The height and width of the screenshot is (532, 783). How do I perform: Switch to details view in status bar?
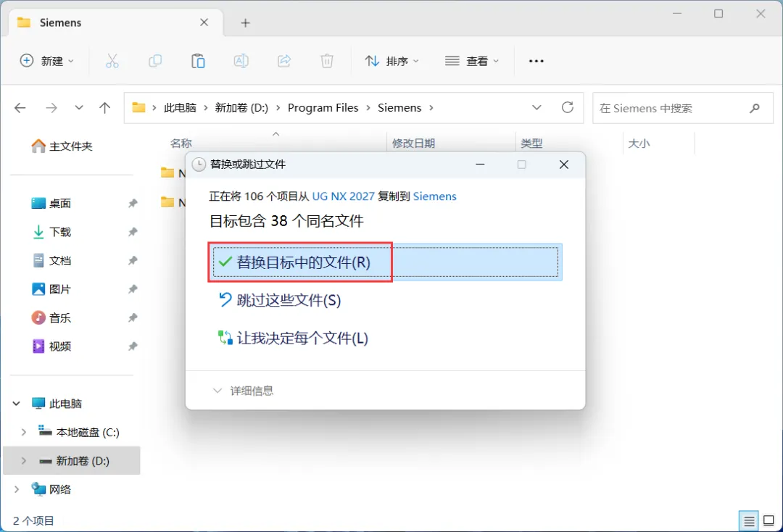coord(748,522)
